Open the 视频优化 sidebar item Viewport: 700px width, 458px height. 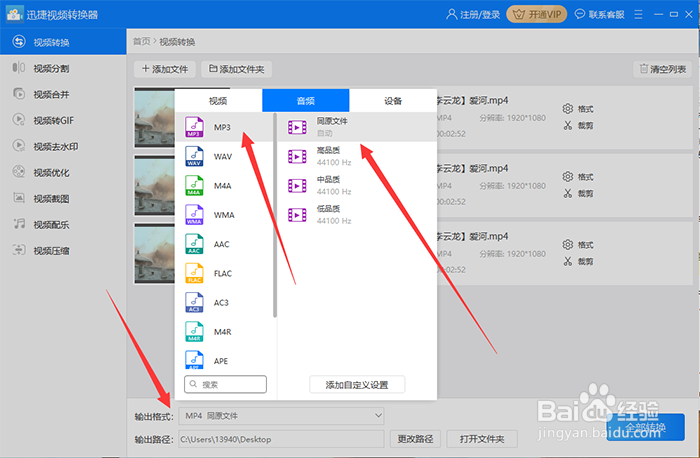(63, 172)
